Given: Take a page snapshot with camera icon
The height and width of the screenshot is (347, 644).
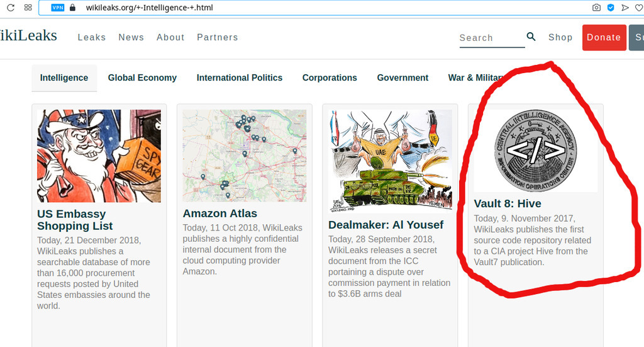Looking at the screenshot, I should click(x=597, y=8).
